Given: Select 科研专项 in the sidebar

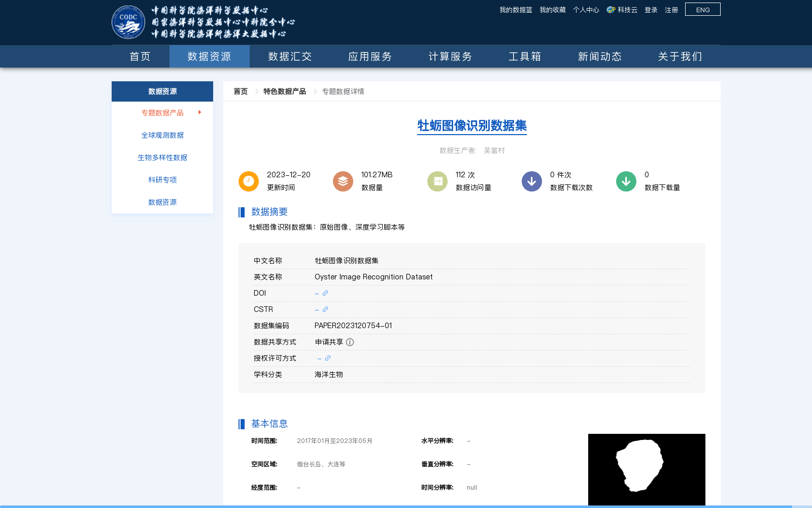Looking at the screenshot, I should coord(162,180).
